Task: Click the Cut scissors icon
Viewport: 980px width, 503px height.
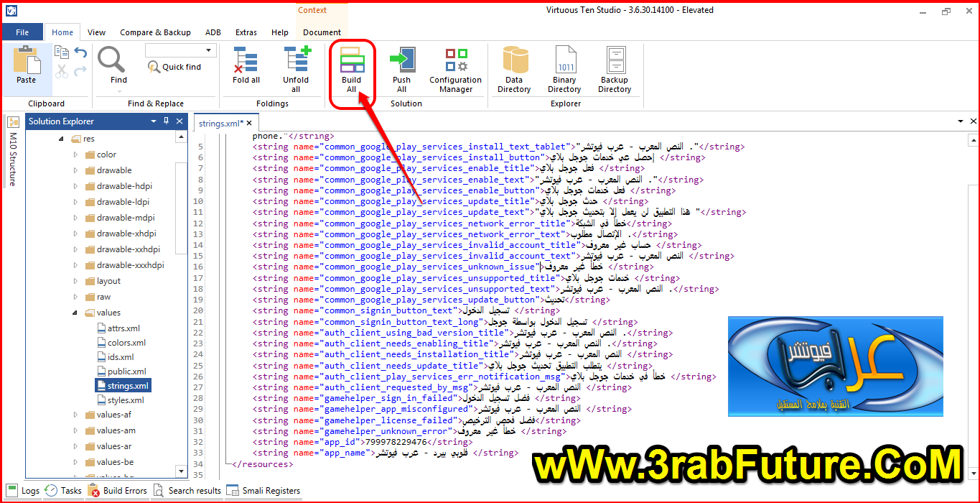Action: (x=62, y=71)
